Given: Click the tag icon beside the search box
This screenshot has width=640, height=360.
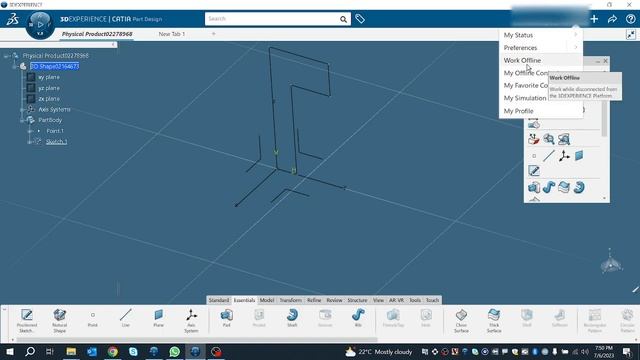Looking at the screenshot, I should (x=360, y=19).
